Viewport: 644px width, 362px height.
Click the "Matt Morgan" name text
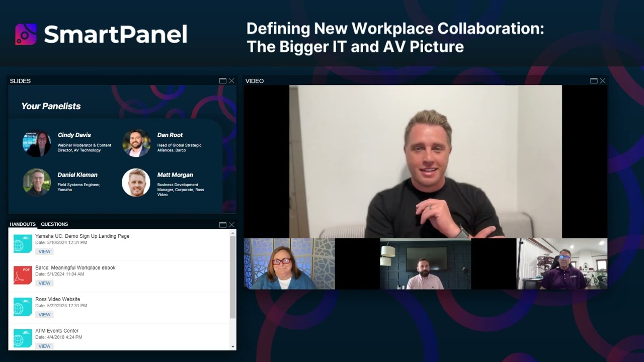pos(175,175)
